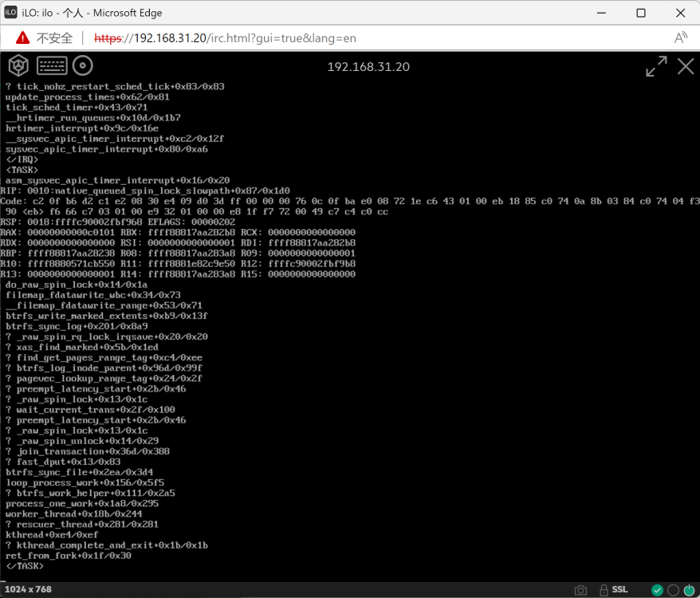Expand console to full screen
Image resolution: width=700 pixels, height=598 pixels.
[x=656, y=66]
